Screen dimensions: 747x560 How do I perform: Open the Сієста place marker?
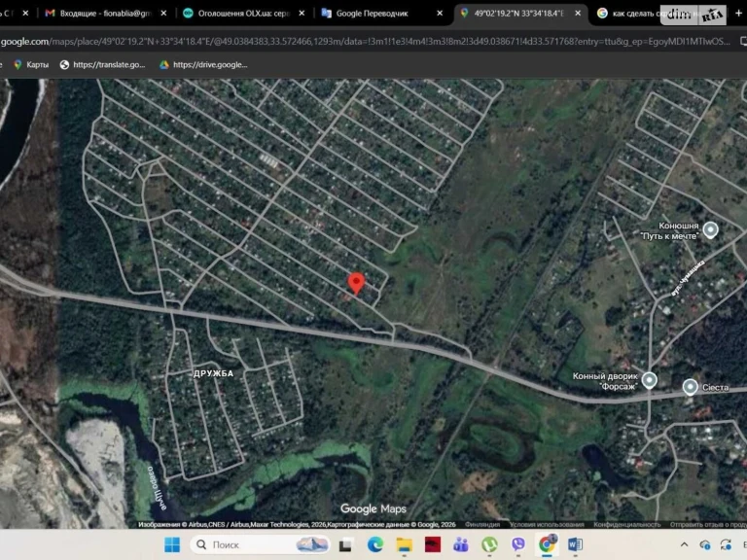(690, 387)
